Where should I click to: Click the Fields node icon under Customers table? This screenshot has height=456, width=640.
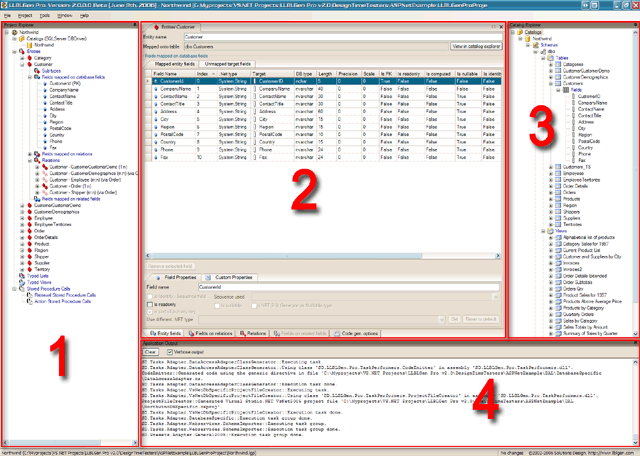tap(566, 90)
